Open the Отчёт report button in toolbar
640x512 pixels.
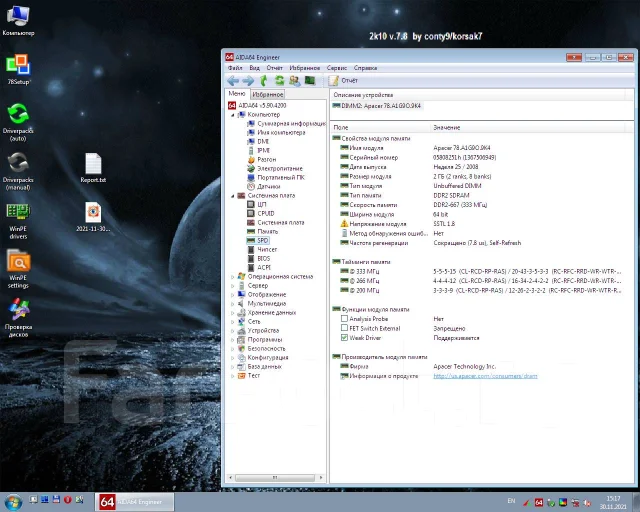click(x=343, y=81)
